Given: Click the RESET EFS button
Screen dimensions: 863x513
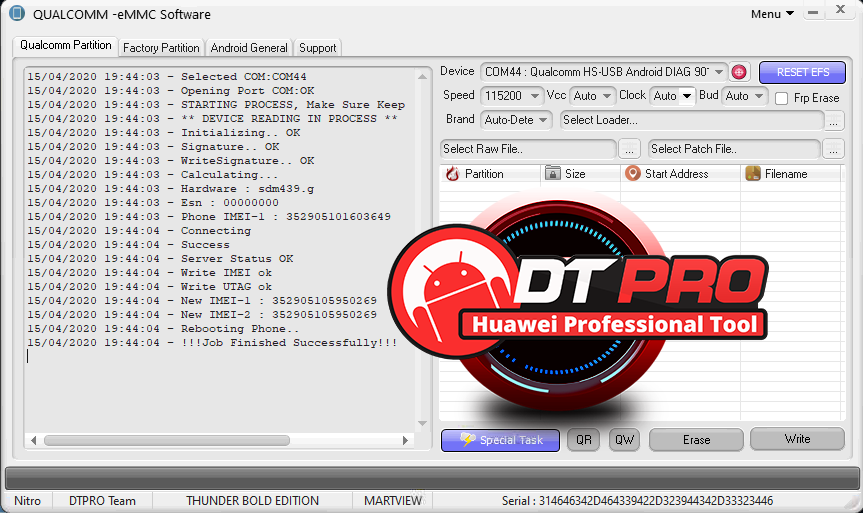Looking at the screenshot, I should (x=802, y=72).
